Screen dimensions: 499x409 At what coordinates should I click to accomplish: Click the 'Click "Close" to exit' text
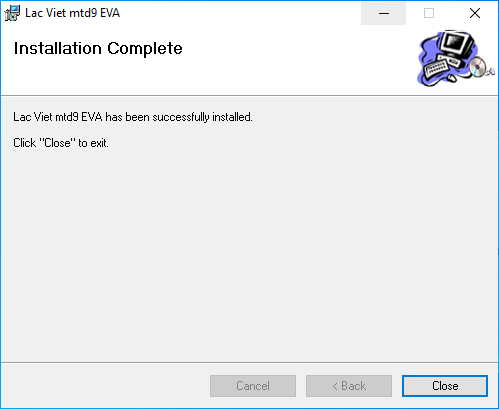click(61, 143)
